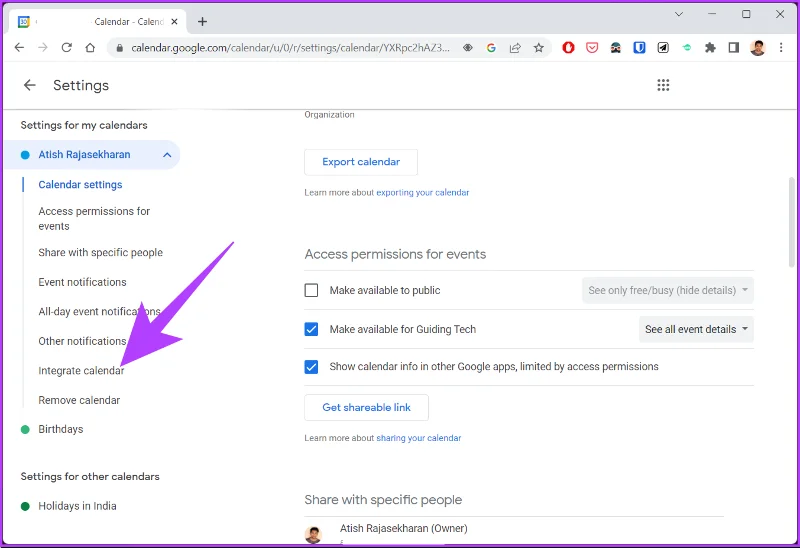Go back from Settings using arrow
800x548 pixels.
tap(30, 85)
